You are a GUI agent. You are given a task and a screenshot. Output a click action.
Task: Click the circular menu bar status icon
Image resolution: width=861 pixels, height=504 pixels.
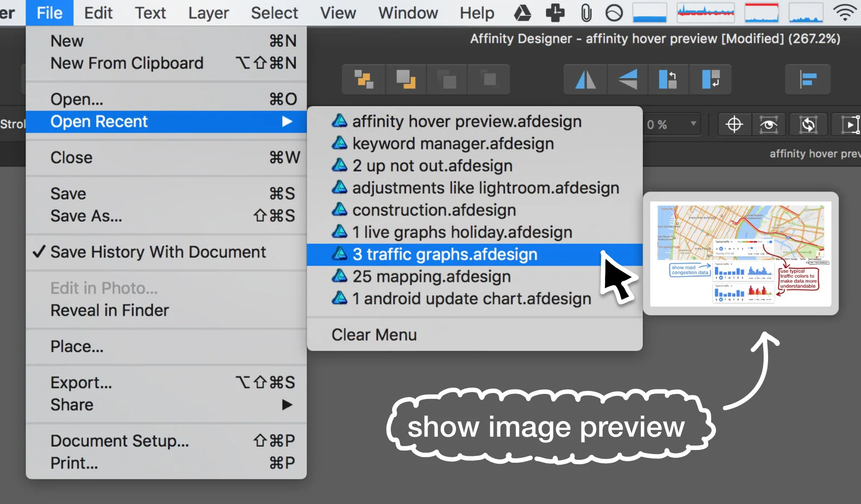pos(614,13)
